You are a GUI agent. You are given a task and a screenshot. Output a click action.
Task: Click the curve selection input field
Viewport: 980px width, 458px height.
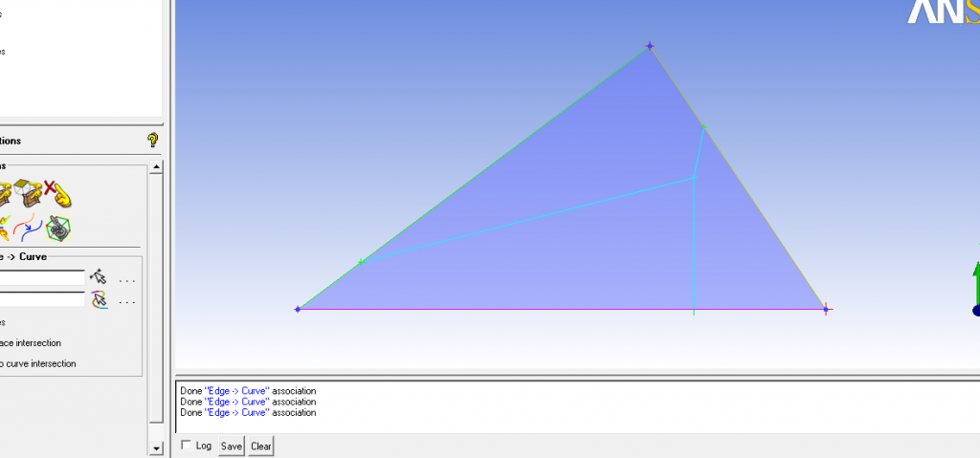tap(42, 299)
